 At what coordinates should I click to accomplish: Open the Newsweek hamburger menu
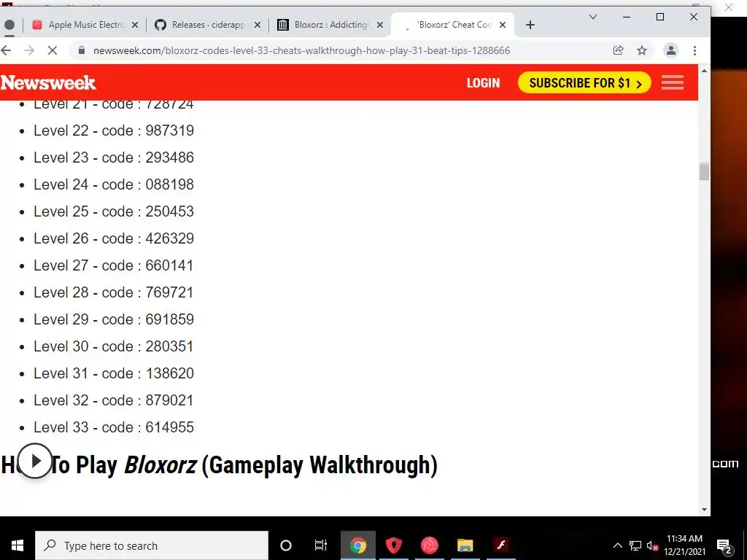click(673, 83)
